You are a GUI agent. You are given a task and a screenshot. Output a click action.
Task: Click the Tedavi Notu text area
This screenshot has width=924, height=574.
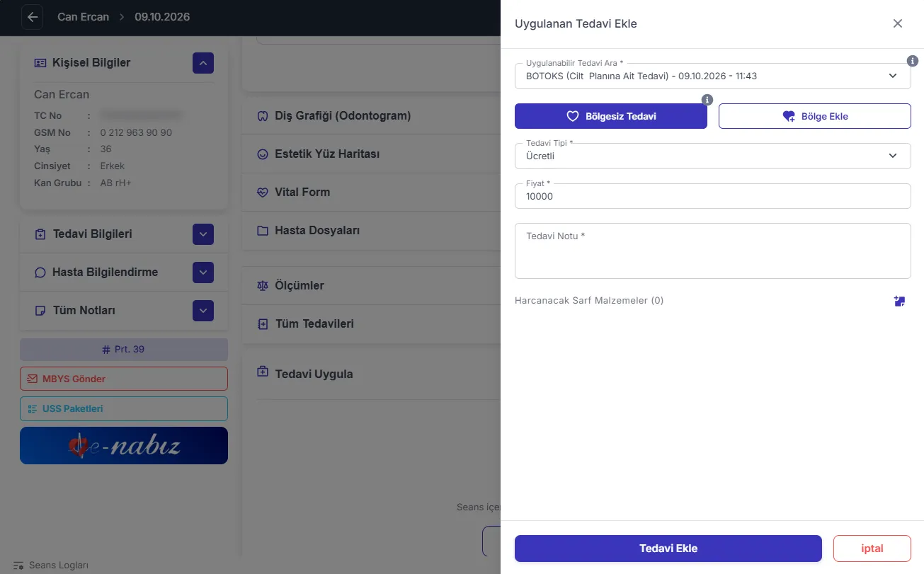[713, 251]
